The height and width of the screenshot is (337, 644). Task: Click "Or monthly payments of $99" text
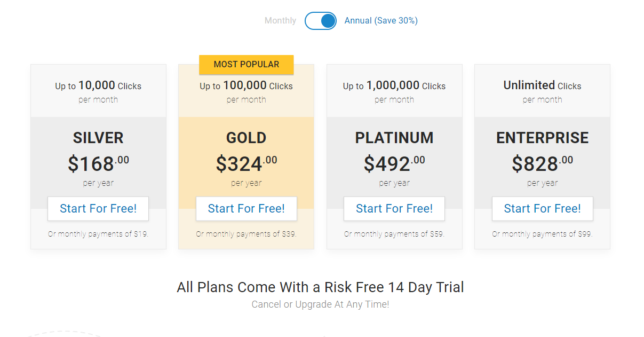coord(543,234)
